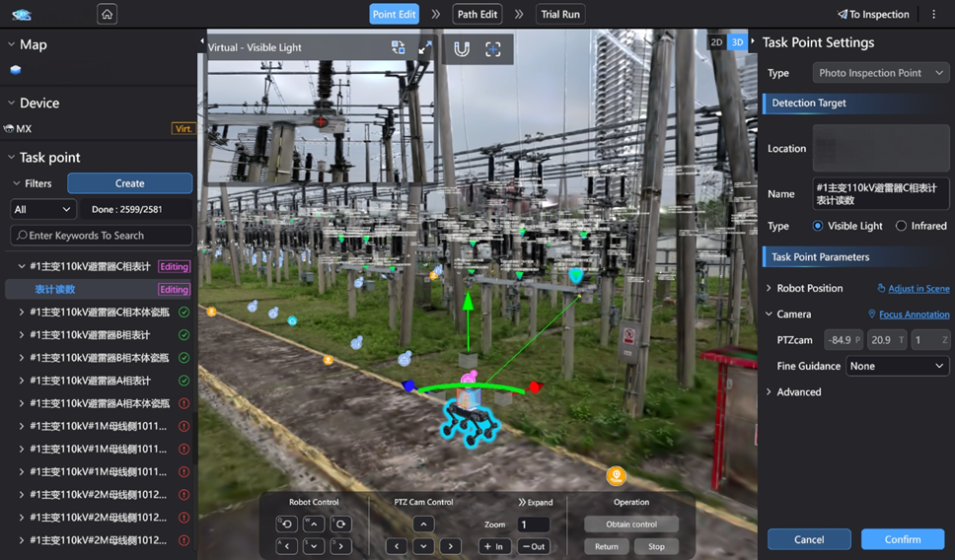Rotate robot left with the Q button

pyautogui.click(x=286, y=524)
